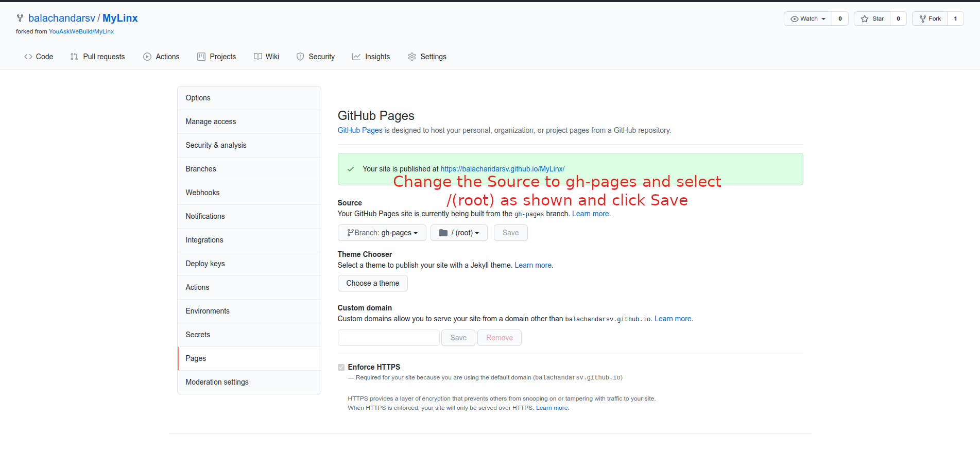
Task: Click the star icon on the Star button
Action: click(x=865, y=19)
